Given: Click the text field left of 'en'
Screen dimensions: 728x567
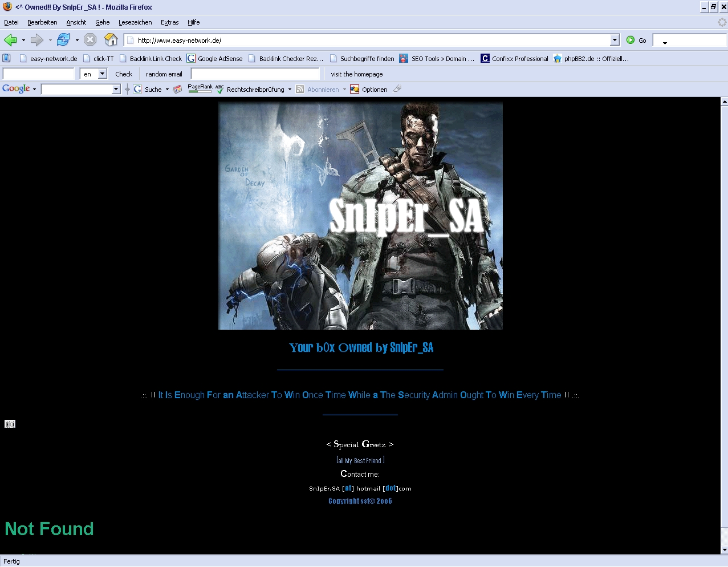Looking at the screenshot, I should click(x=39, y=74).
